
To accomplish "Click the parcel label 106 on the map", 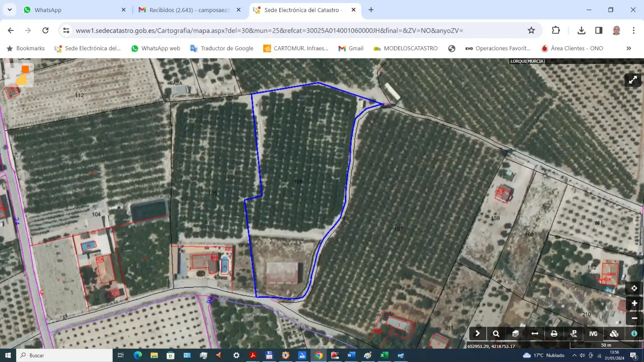I will pos(298,181).
